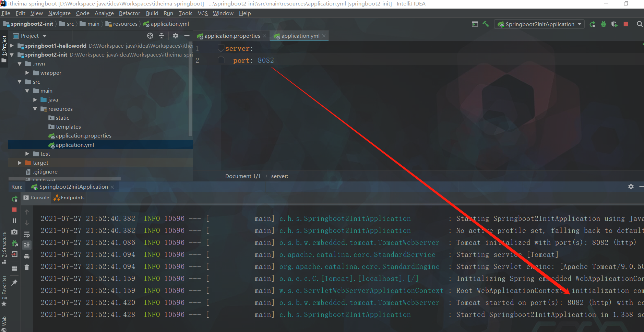Jump up the stack trace in console
This screenshot has width=644, height=332.
click(27, 212)
